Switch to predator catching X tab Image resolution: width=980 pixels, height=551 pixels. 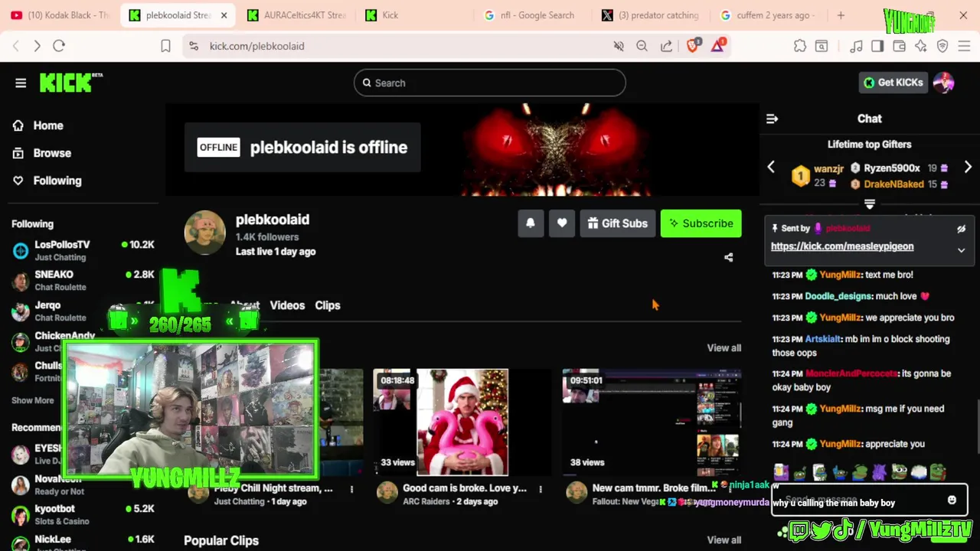pos(651,15)
